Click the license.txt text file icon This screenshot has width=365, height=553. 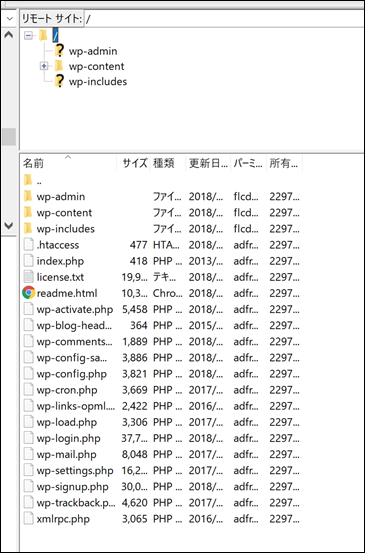click(29, 277)
